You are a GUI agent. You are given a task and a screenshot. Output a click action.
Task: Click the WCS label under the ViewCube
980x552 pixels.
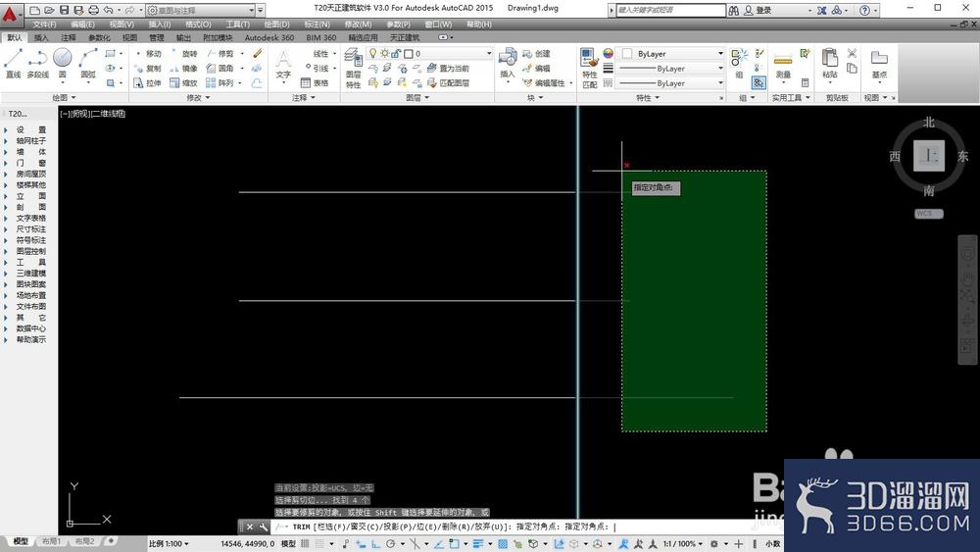click(928, 213)
